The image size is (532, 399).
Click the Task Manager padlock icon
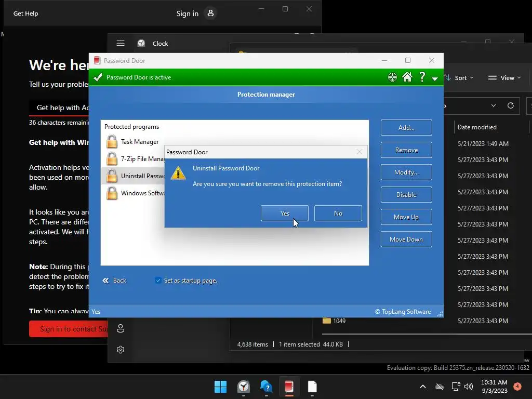click(111, 141)
